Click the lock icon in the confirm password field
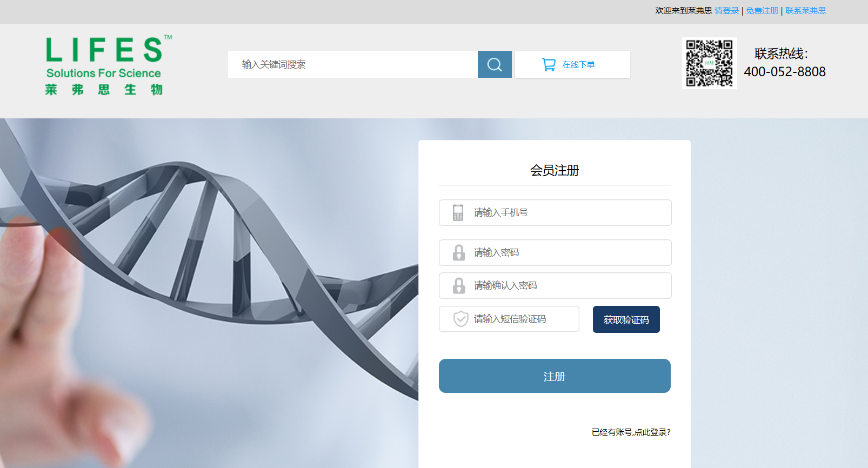The width and height of the screenshot is (868, 468). pos(459,285)
